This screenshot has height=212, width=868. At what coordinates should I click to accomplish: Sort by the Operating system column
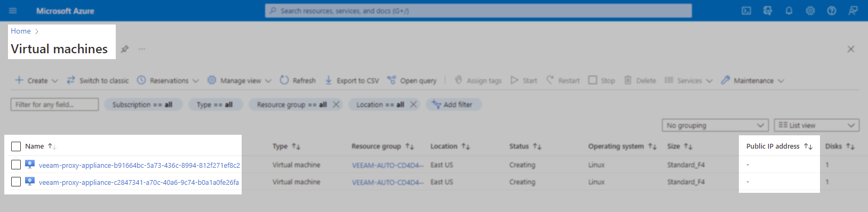coord(622,146)
